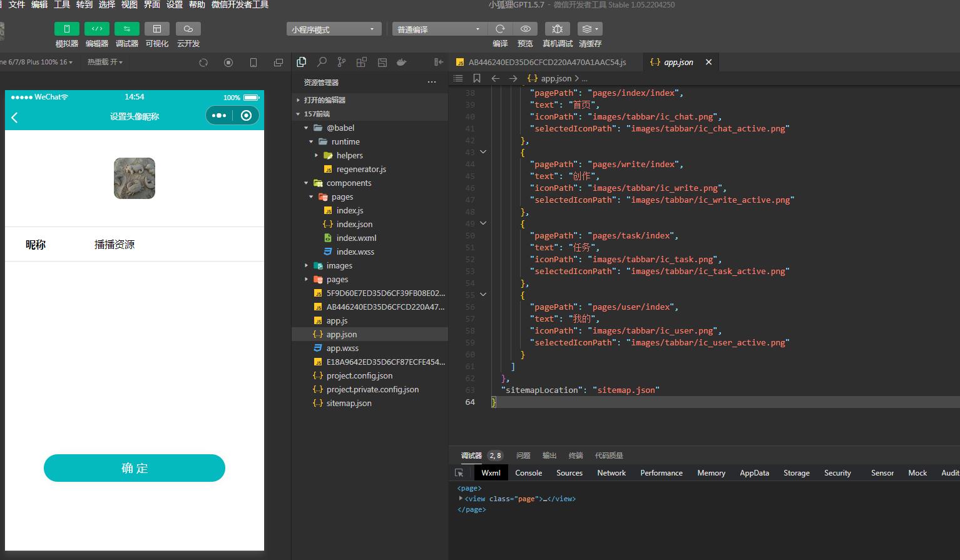Open the search icon in sidebar
The height and width of the screenshot is (560, 960).
[x=322, y=62]
